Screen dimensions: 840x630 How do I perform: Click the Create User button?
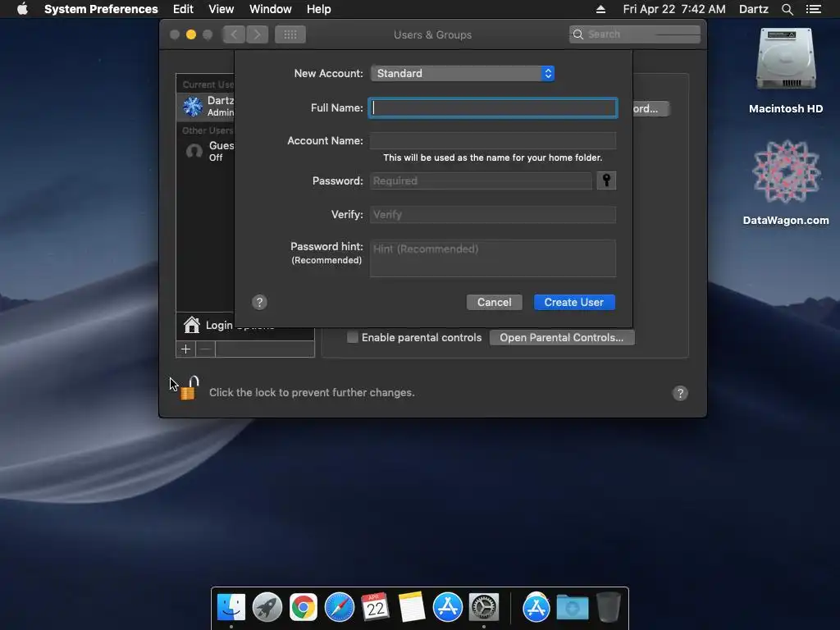(x=574, y=302)
